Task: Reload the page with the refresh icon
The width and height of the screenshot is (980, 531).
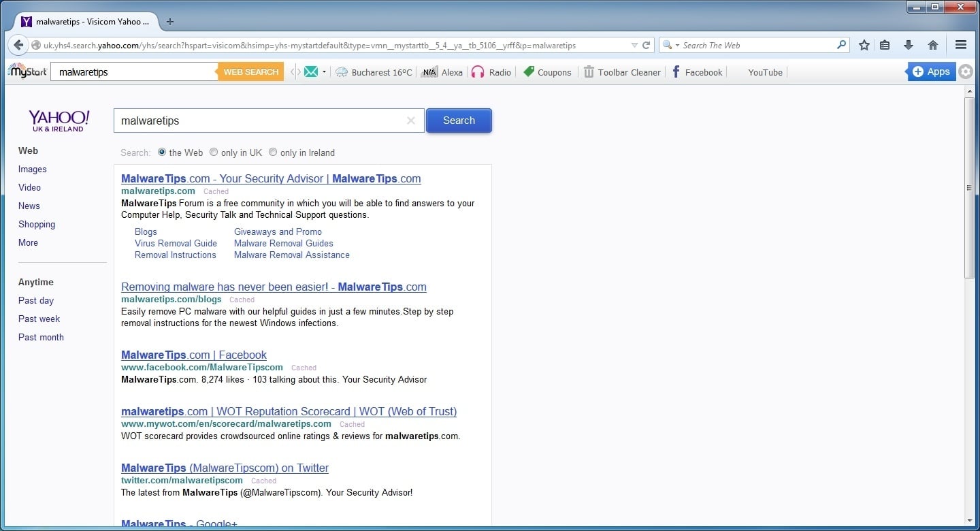Action: click(x=647, y=46)
